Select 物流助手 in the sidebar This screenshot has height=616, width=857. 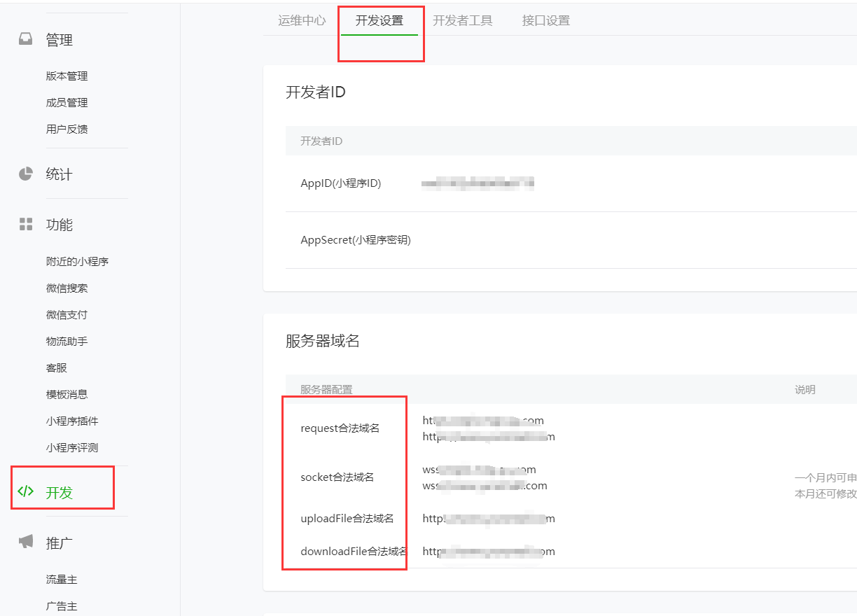(x=67, y=342)
